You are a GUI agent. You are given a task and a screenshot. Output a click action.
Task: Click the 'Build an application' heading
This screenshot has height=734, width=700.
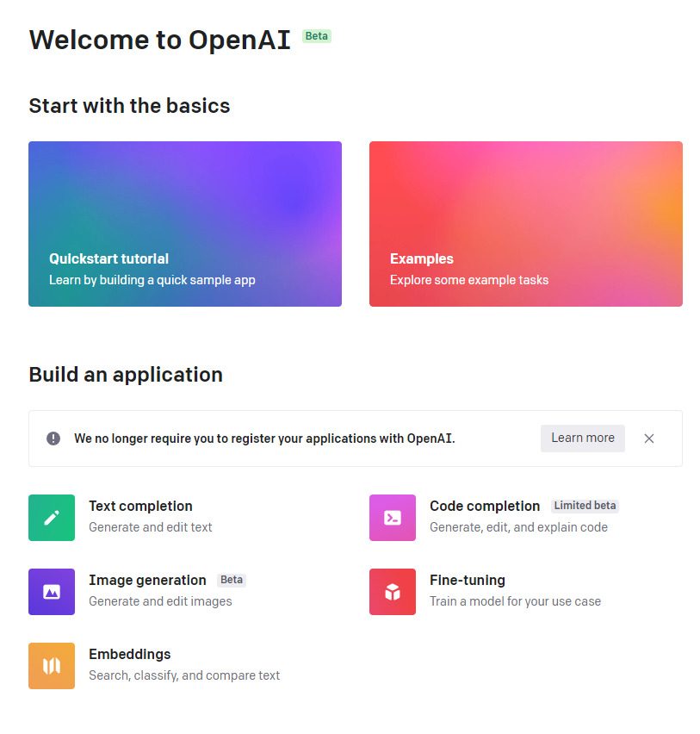click(126, 375)
